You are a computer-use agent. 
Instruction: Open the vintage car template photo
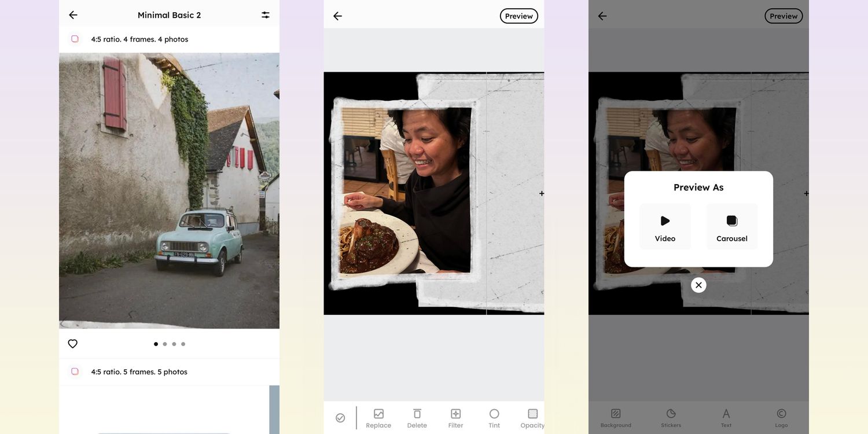tap(169, 191)
